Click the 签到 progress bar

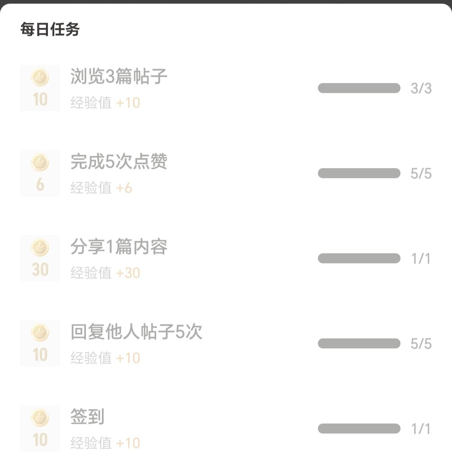(359, 428)
